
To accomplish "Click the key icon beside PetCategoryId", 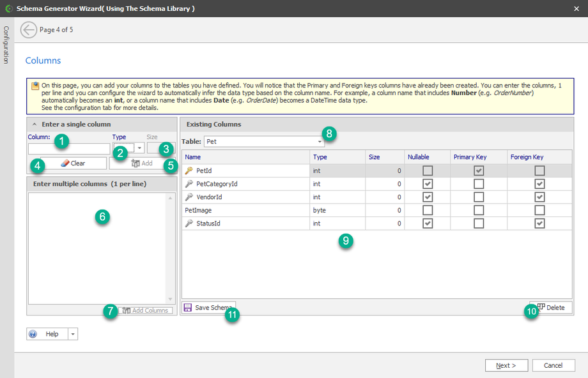I will (x=189, y=184).
